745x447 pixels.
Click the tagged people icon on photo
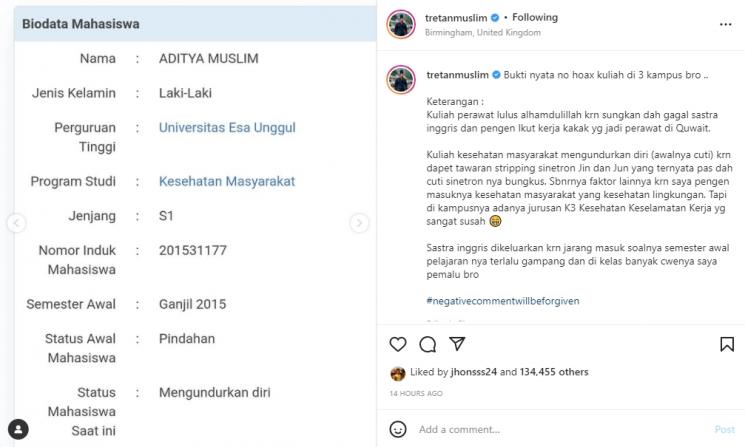[18, 429]
